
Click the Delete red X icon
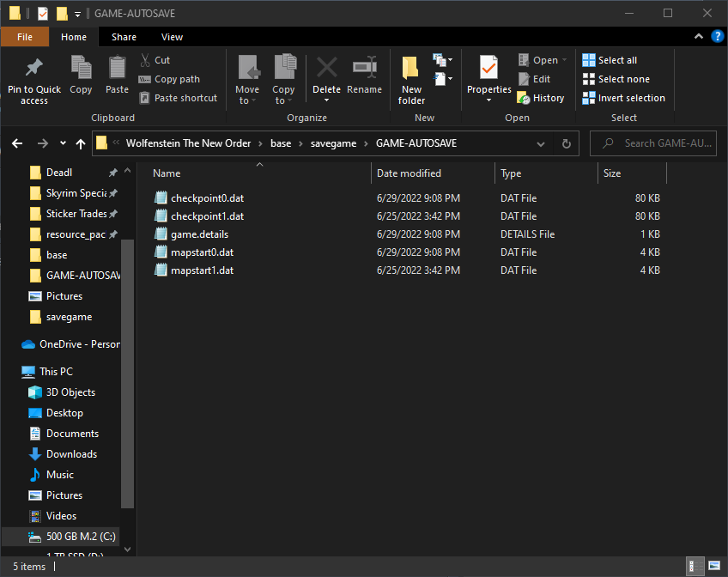327,67
